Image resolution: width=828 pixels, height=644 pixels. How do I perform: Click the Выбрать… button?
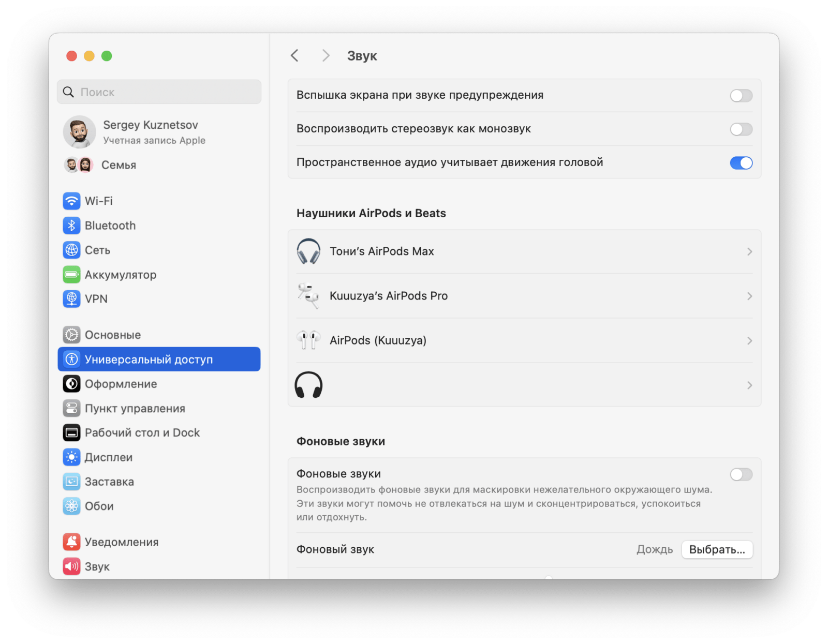(717, 549)
